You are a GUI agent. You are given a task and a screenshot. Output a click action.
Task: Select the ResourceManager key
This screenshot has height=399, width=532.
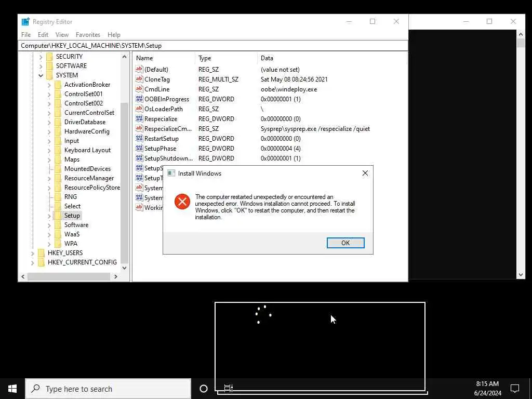(89, 178)
